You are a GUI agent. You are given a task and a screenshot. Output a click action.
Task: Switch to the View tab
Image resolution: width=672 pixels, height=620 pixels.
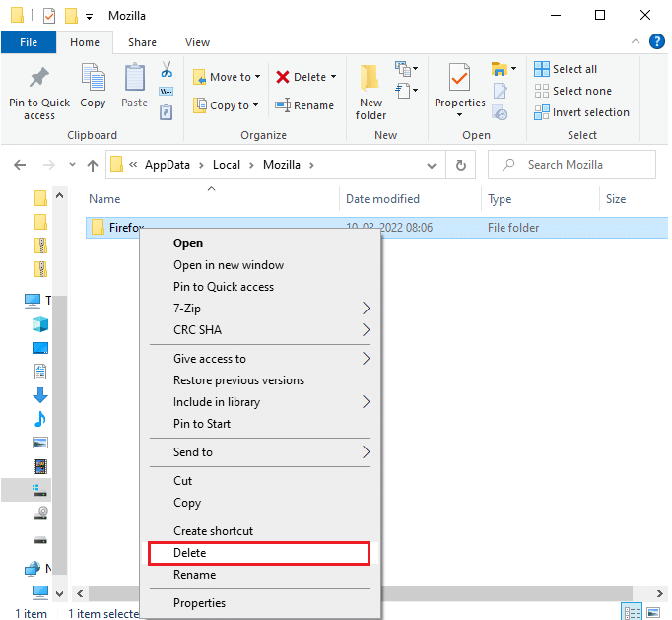click(197, 42)
